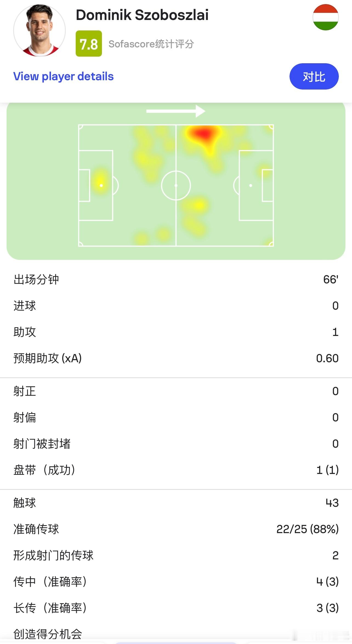Viewport: 352px width, 644px height.
Task: Tap the attack direction arrow above pitch
Action: (176, 111)
